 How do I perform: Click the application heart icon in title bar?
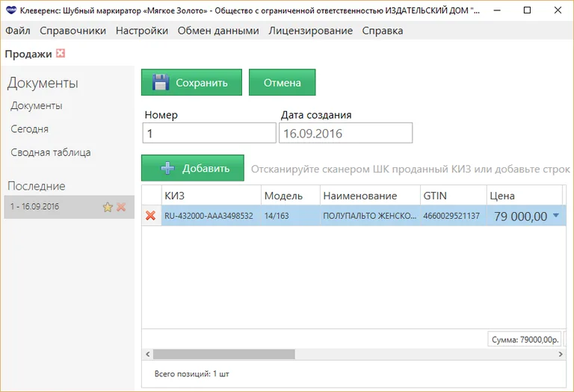(x=10, y=10)
